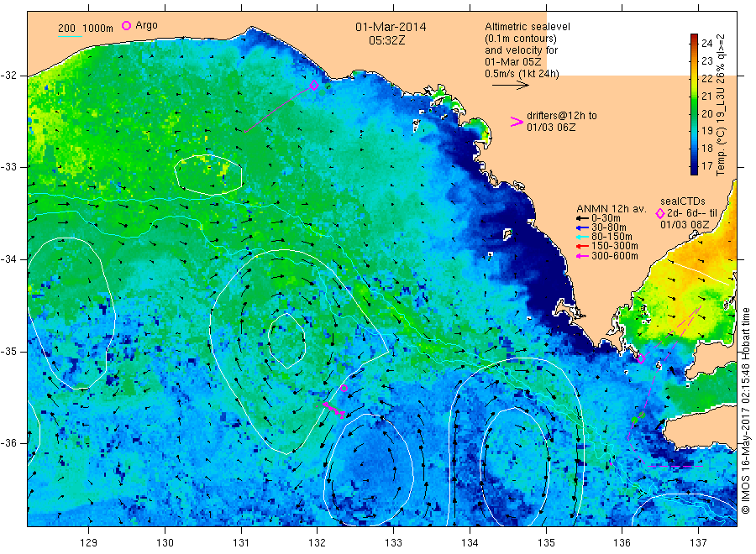Viewport: 756px width, 554px height.
Task: Click the 'sealCTDs' label
Action: point(683,201)
